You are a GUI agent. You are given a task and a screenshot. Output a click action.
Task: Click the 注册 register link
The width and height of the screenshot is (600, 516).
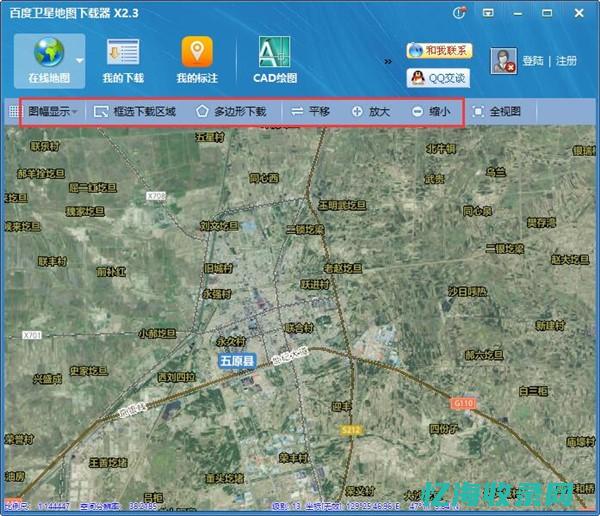(567, 61)
